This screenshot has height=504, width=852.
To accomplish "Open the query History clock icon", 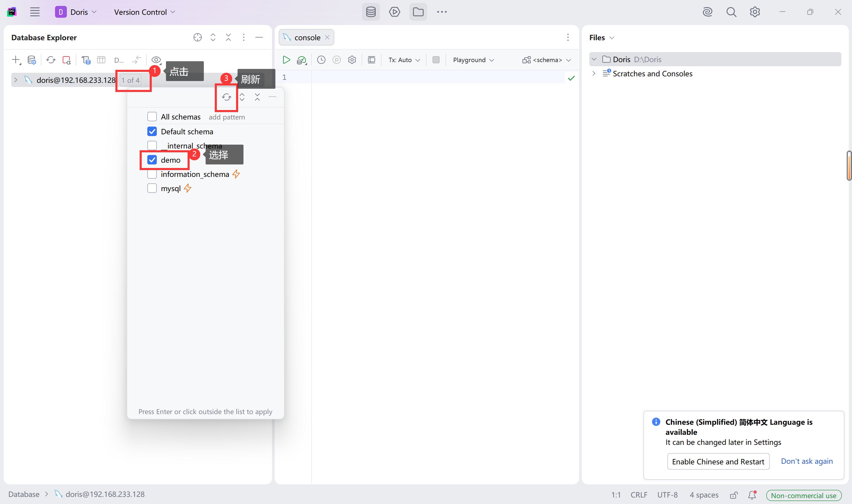I will (x=321, y=60).
